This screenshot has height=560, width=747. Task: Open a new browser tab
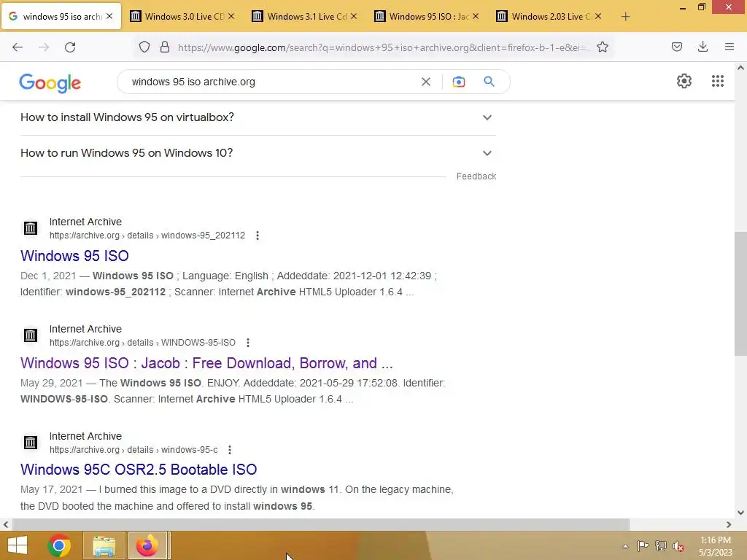[x=625, y=17]
